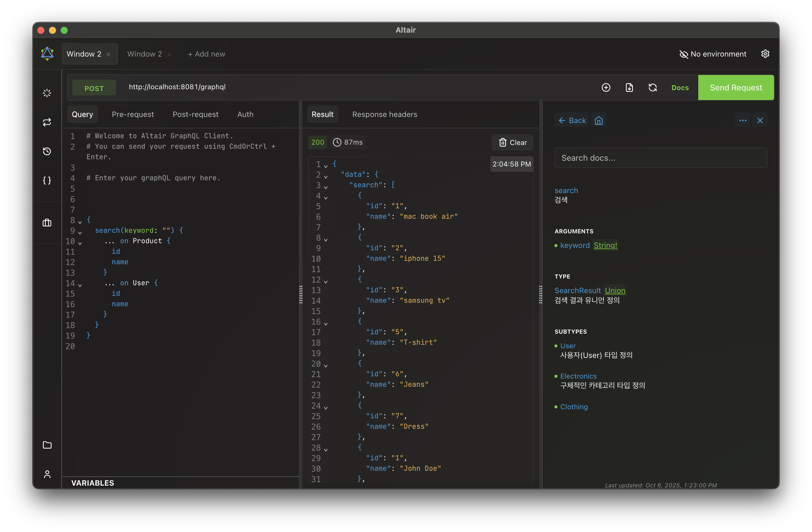The width and height of the screenshot is (812, 532).
Task: Switch to the Response headers tab
Action: (384, 114)
